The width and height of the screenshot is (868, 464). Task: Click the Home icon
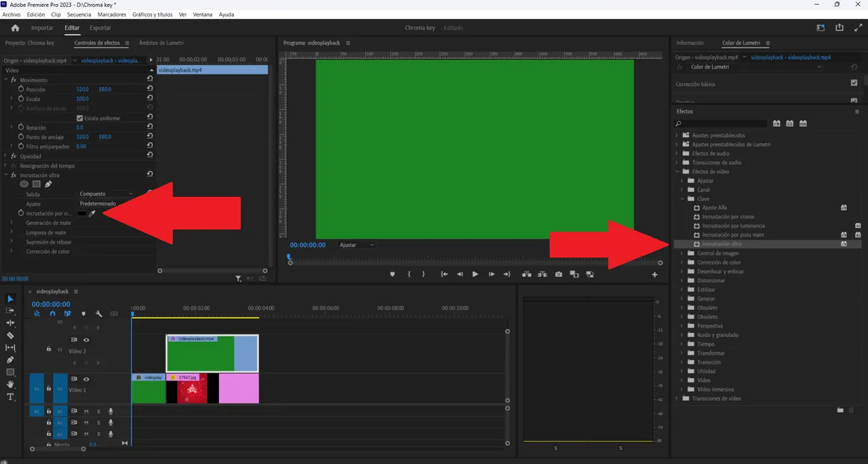(x=15, y=28)
